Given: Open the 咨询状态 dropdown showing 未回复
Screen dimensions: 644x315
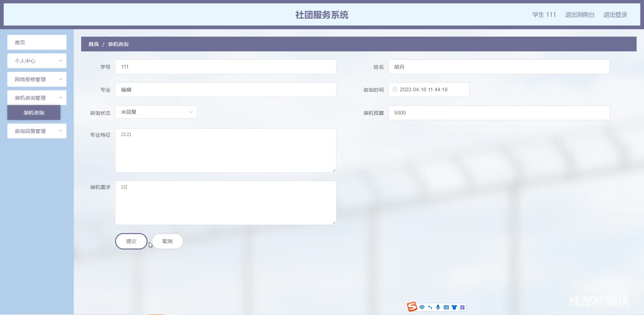Looking at the screenshot, I should pyautogui.click(x=156, y=112).
